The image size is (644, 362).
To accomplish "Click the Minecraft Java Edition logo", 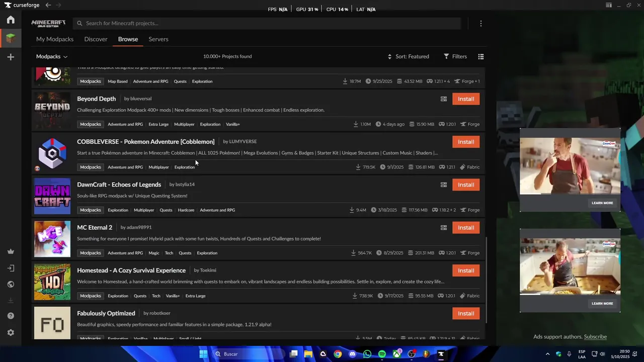I will coord(48,23).
